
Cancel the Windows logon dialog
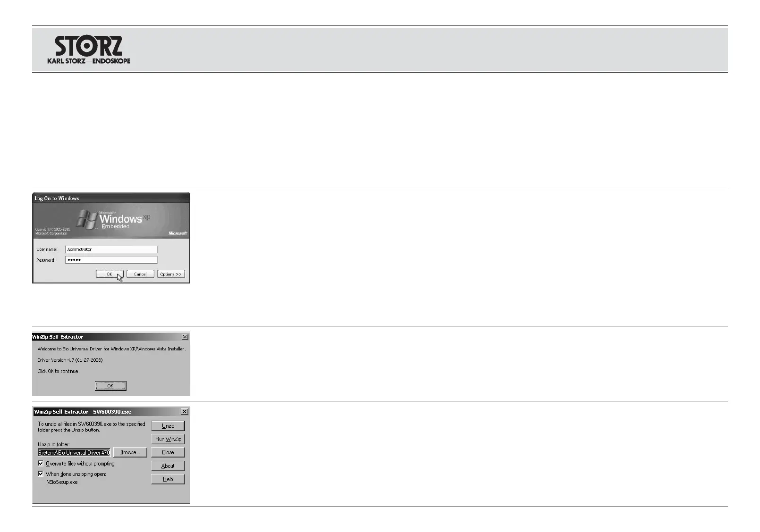(x=140, y=274)
